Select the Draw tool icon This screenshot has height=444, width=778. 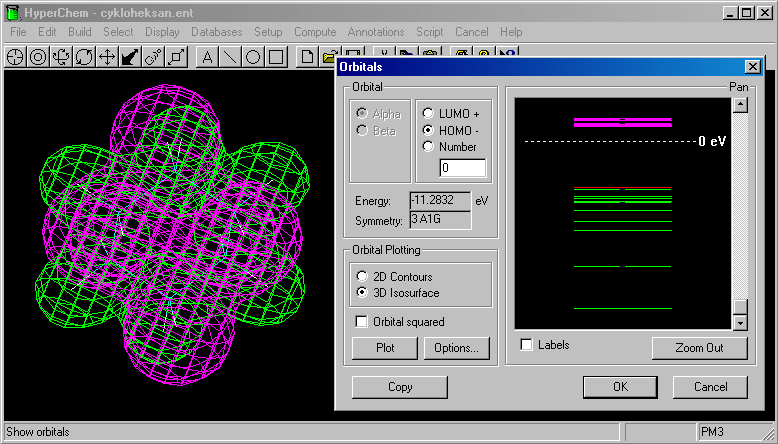[15, 57]
